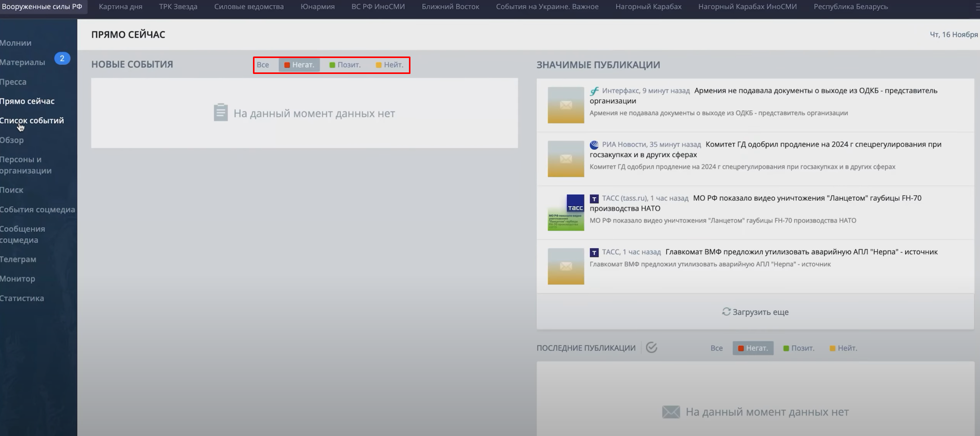Click the Interfax source logo icon
Image resolution: width=980 pixels, height=436 pixels.
click(594, 91)
